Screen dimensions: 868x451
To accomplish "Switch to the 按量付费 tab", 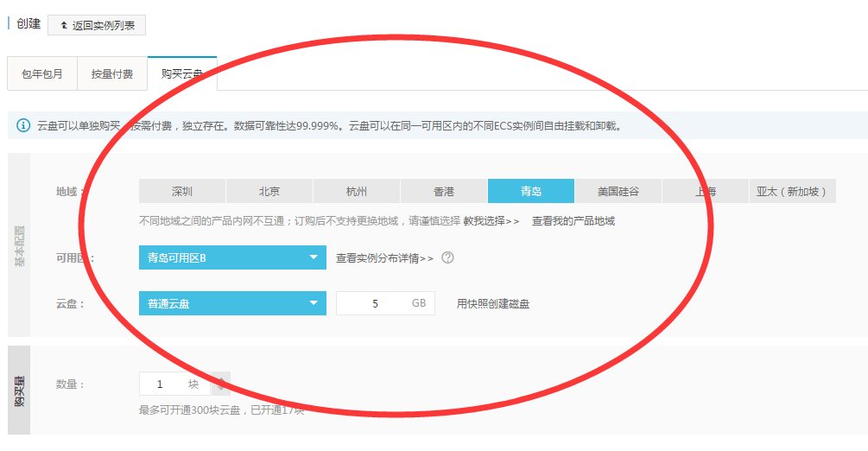I will 112,74.
